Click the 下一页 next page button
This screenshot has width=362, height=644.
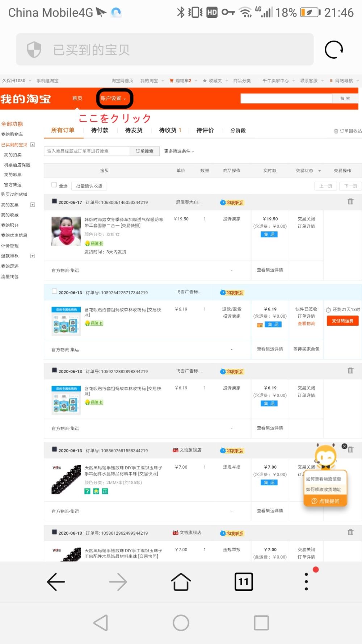350,186
